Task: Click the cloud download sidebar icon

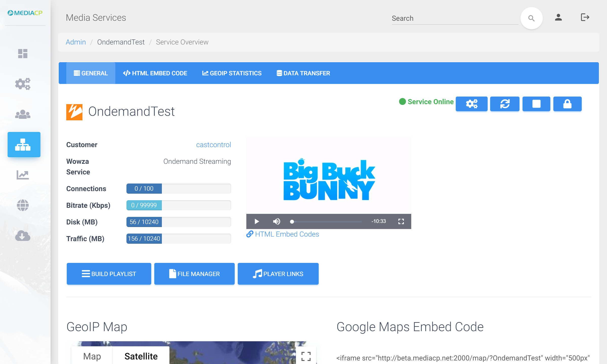Action: 23,236
